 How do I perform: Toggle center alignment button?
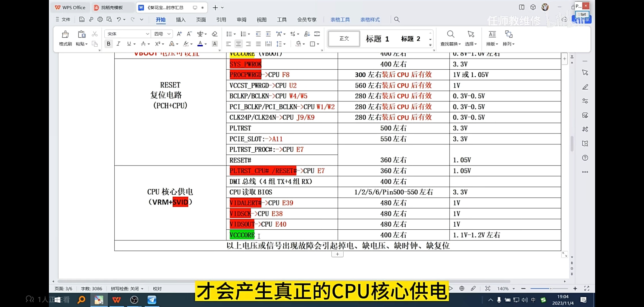[238, 44]
